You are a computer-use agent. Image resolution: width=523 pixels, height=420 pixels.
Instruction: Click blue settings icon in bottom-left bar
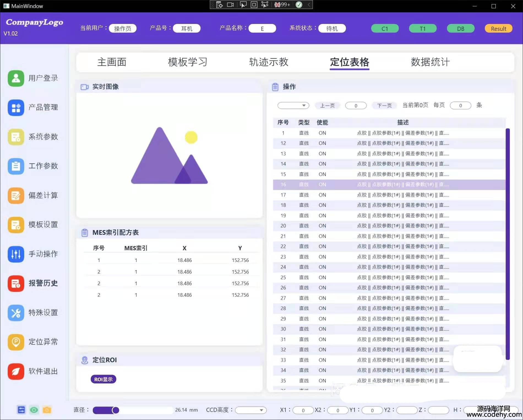(21, 410)
